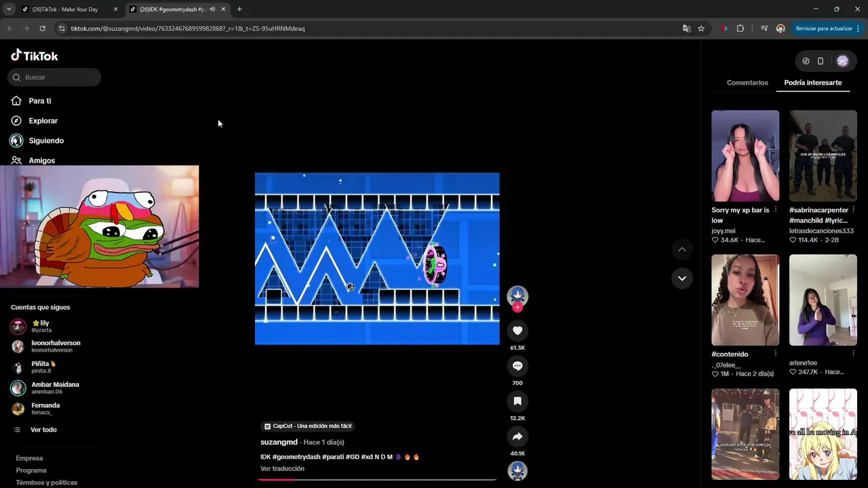Screen dimensions: 868x488
Task: Open comments via the speech bubble icon
Action: (x=517, y=365)
